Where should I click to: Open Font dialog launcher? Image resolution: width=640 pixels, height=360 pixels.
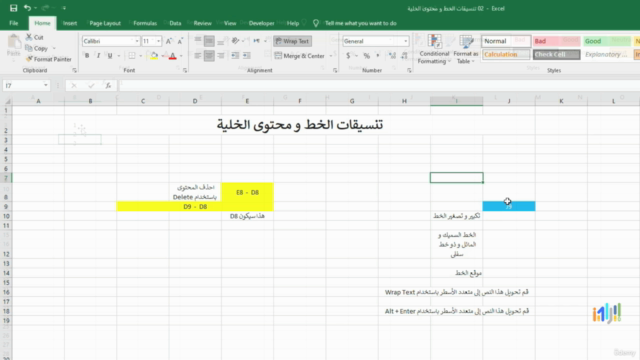point(185,70)
